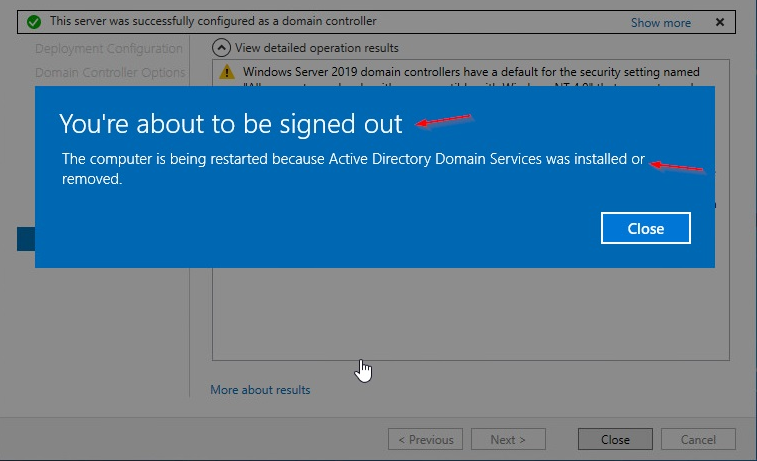Click the highlighted blue sidebar step
Screen dimensions: 757x461
(26, 239)
